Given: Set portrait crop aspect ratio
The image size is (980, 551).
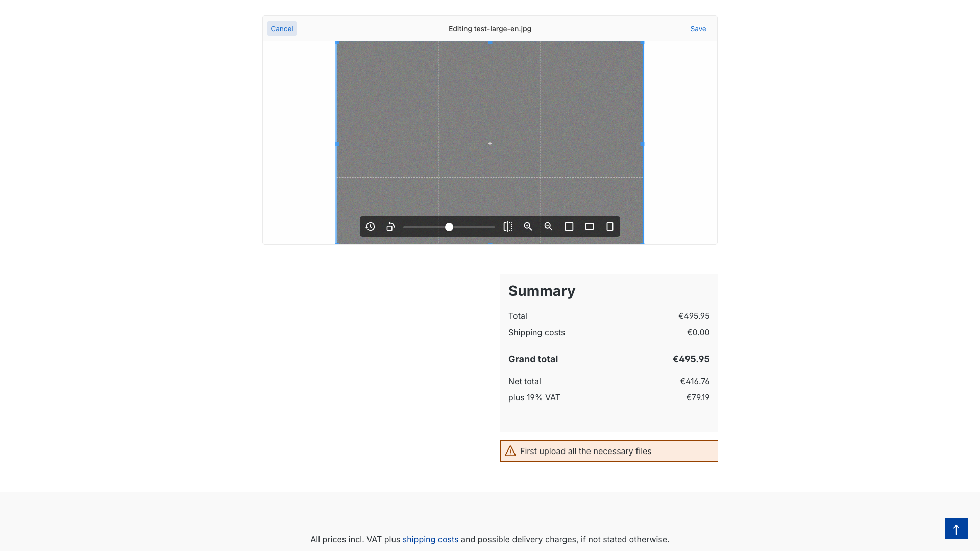Looking at the screenshot, I should coord(610,227).
